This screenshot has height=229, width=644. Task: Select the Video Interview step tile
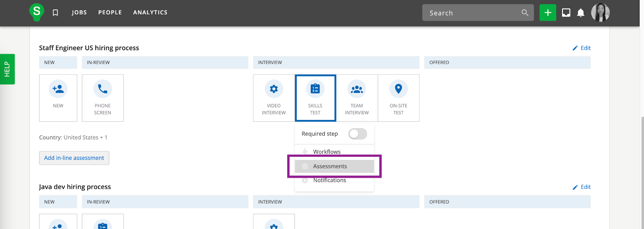click(274, 98)
